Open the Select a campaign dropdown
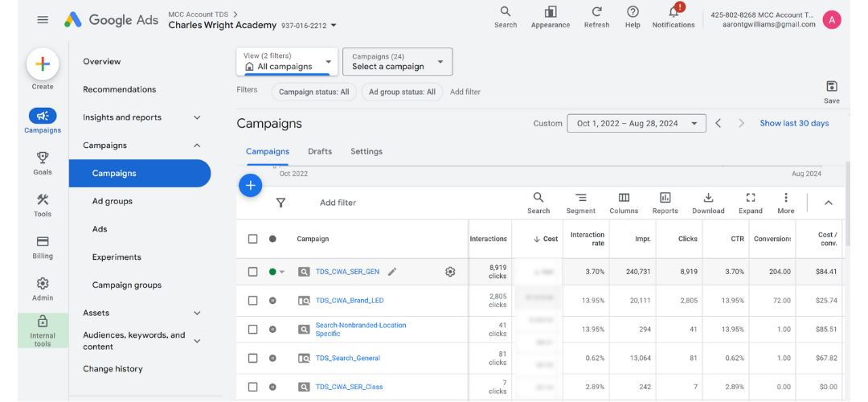This screenshot has width=868, height=402. click(397, 62)
